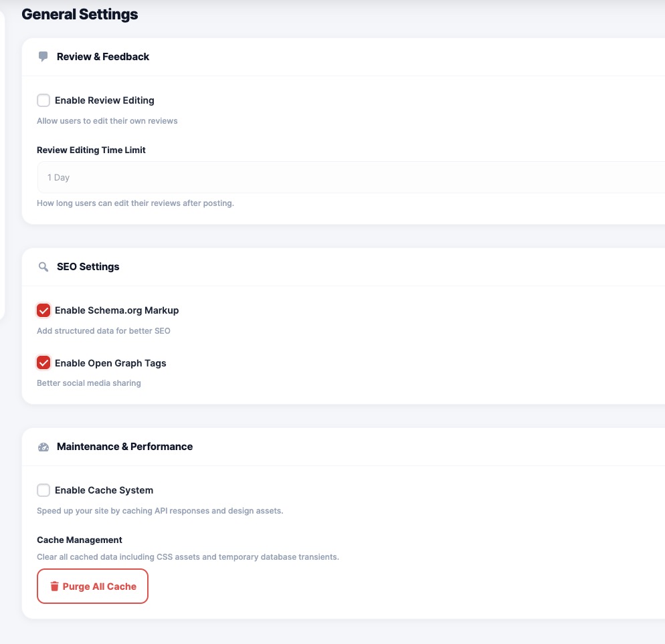The image size is (665, 644).
Task: Disable the Enable Open Graph Tags checkbox
Action: 43,363
